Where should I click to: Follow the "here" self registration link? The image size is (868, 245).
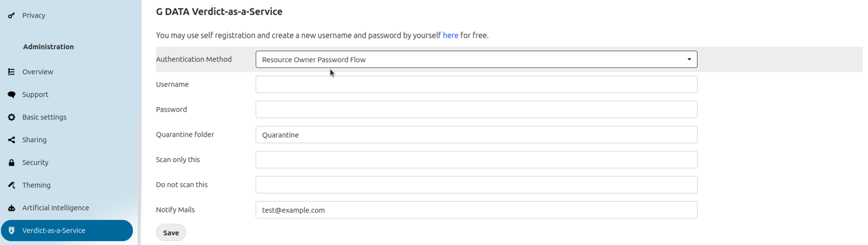coord(450,35)
